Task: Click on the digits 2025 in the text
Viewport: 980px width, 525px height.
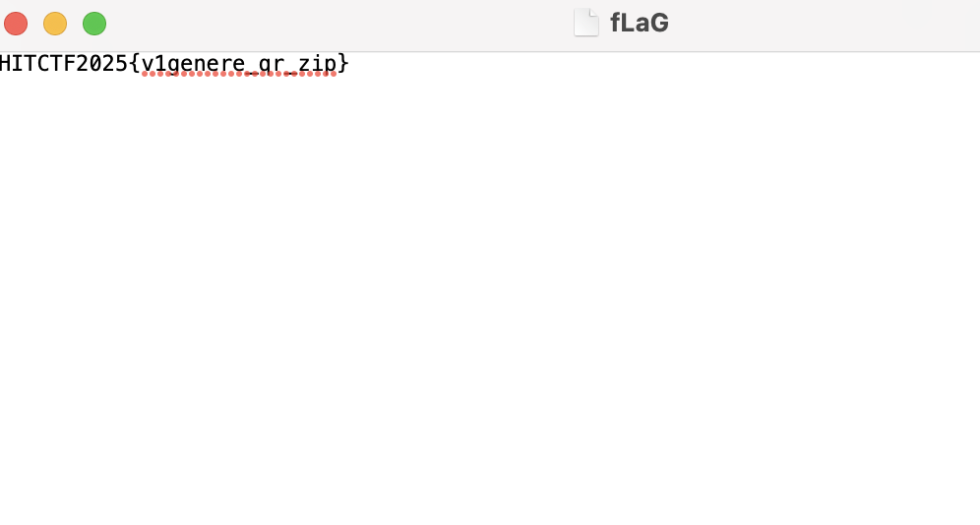Action: point(101,63)
